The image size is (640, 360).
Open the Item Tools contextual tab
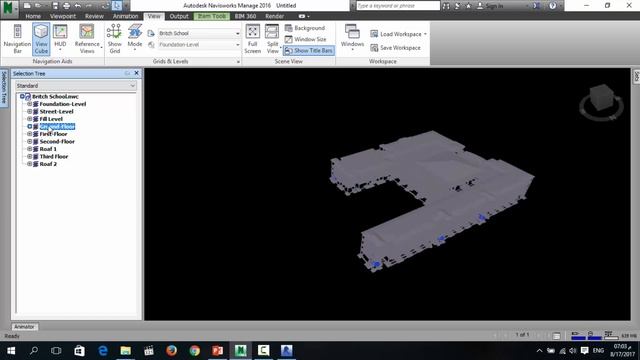(212, 16)
